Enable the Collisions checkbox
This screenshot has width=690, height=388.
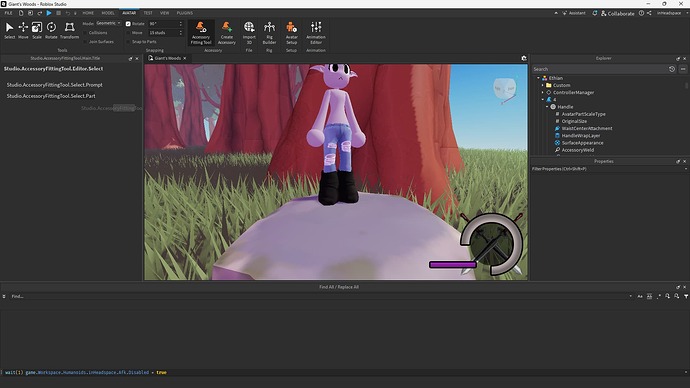[85, 33]
